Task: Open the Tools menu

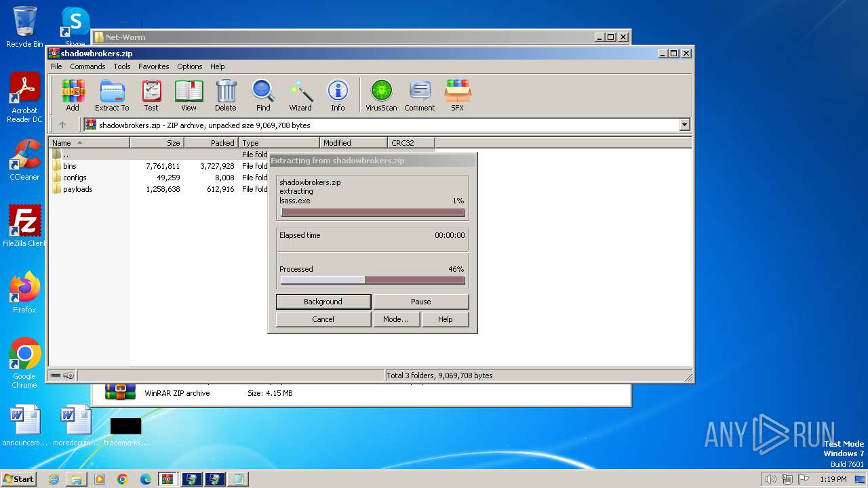Action: click(x=122, y=66)
